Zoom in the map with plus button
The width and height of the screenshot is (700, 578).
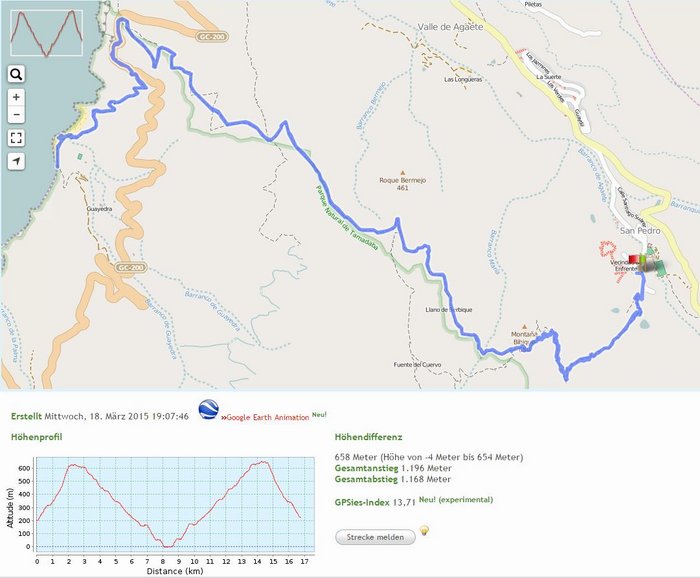tap(16, 98)
